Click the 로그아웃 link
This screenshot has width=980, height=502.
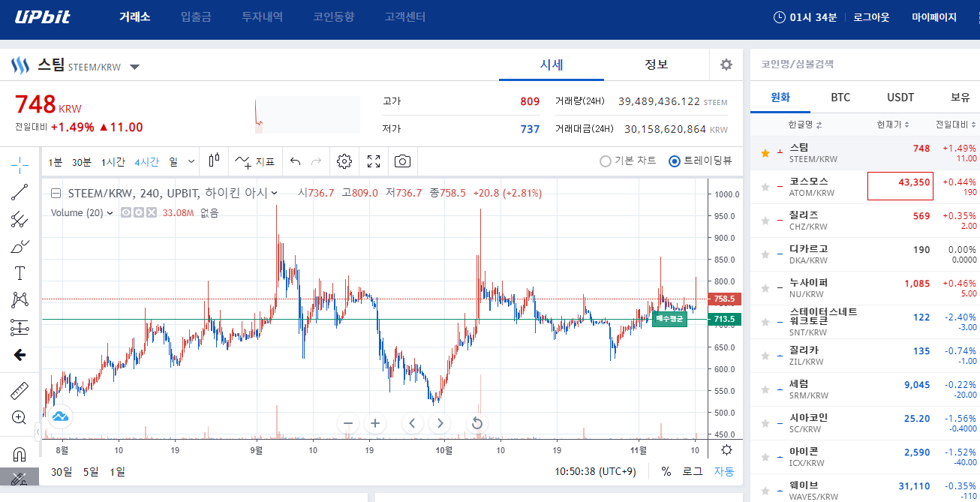click(x=871, y=17)
